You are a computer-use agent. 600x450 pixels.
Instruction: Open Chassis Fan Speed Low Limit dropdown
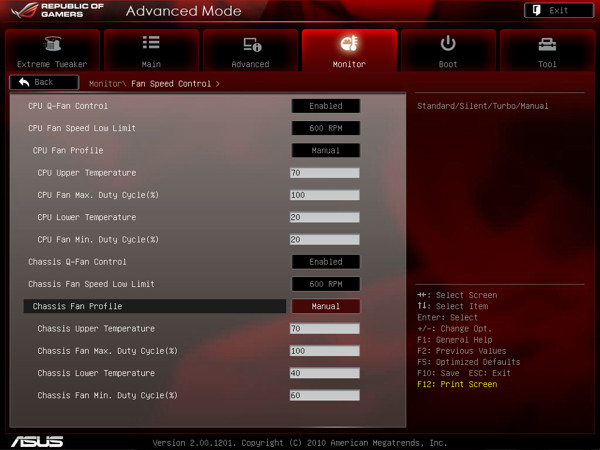[x=326, y=284]
